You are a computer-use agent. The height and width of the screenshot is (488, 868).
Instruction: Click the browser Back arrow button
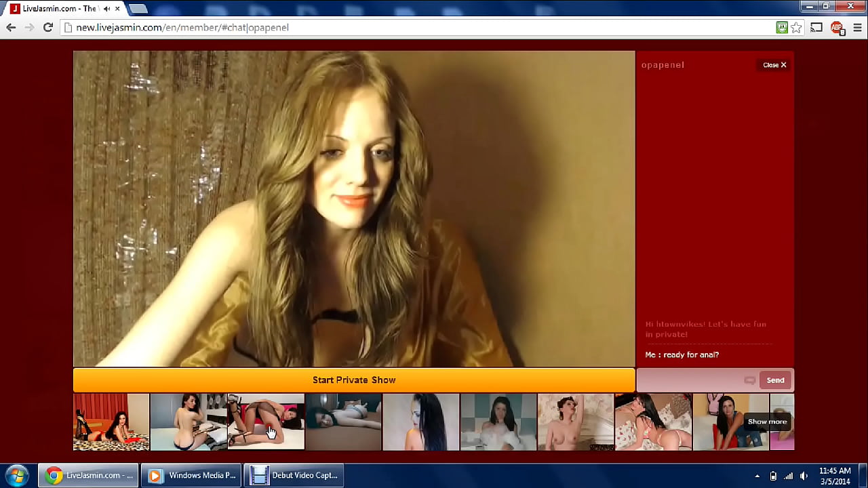click(x=11, y=28)
